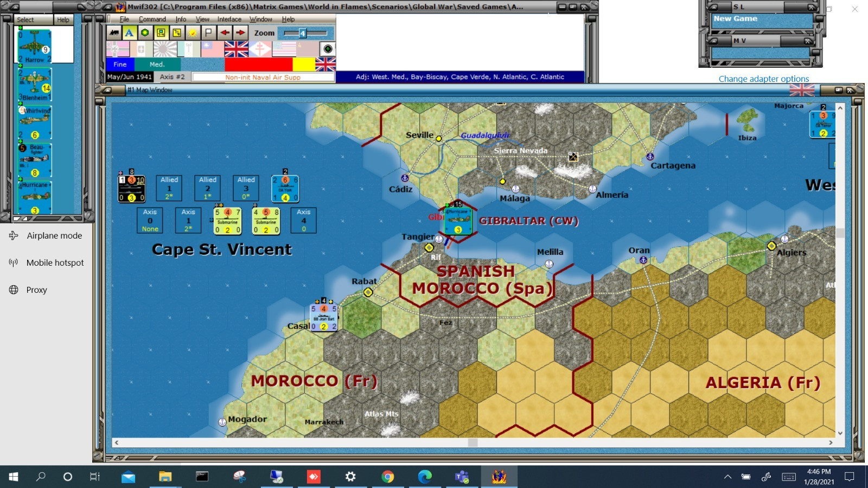Open the Interface menu
The width and height of the screenshot is (868, 488).
[x=229, y=20]
